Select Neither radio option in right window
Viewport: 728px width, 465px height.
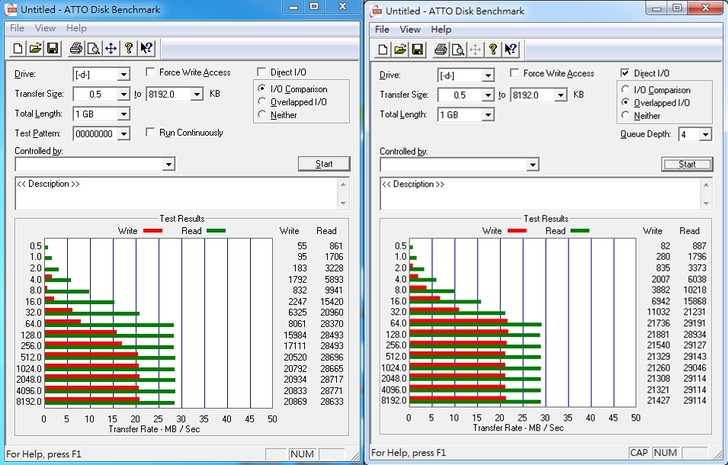tap(625, 116)
